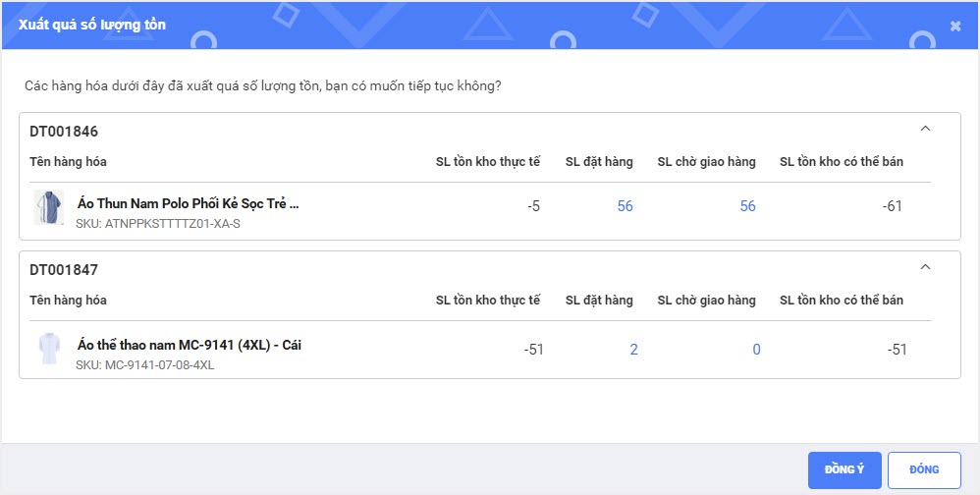Screen dimensions: 980x495
Task: Collapse the DT001846 order section
Action: 924,129
